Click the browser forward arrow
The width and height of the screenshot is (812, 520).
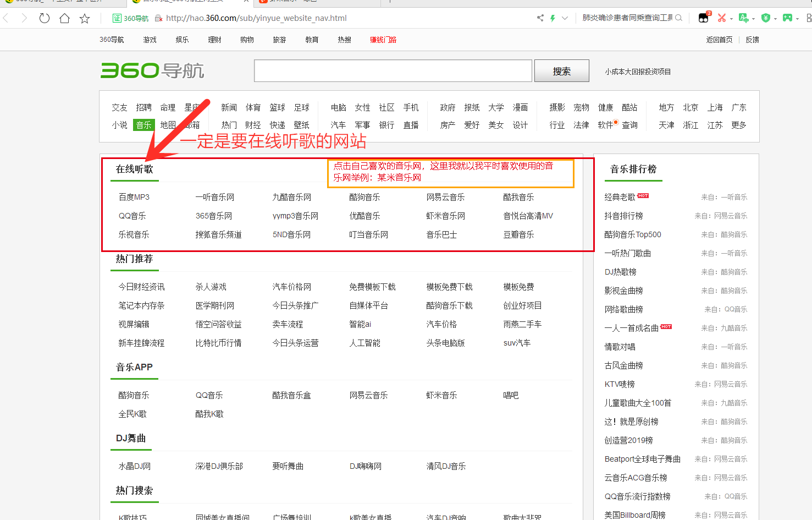point(24,18)
